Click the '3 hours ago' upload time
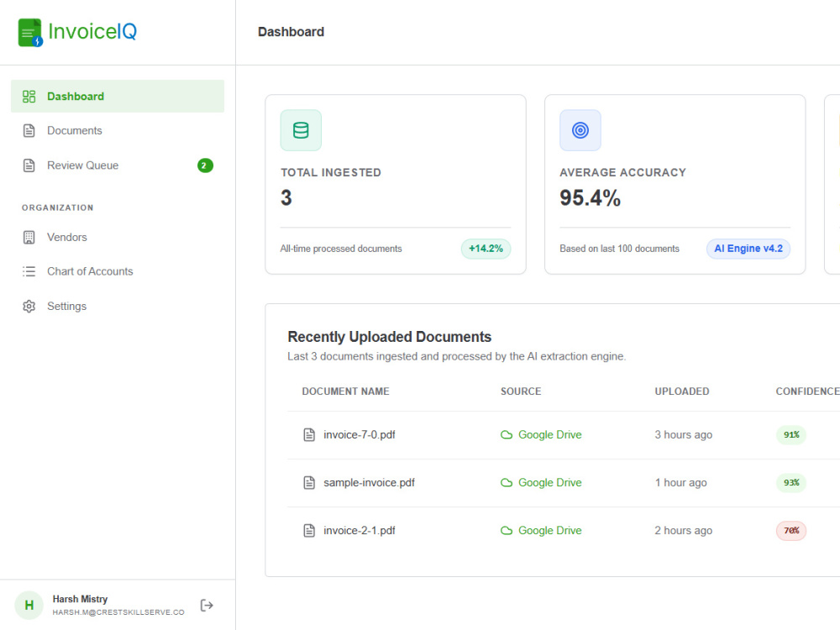Viewport: 840px width, 630px height. pos(683,435)
